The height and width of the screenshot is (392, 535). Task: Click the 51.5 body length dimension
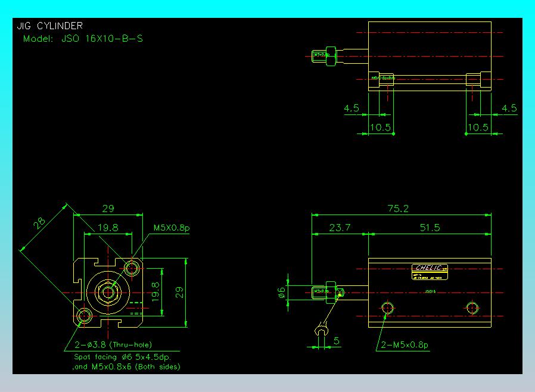tap(430, 228)
